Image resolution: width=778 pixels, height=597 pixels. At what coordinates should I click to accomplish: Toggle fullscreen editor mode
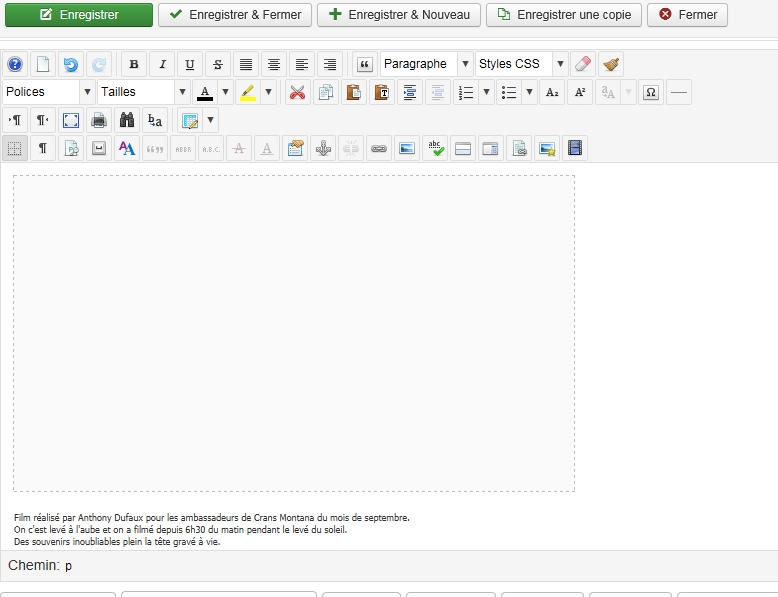click(x=71, y=120)
